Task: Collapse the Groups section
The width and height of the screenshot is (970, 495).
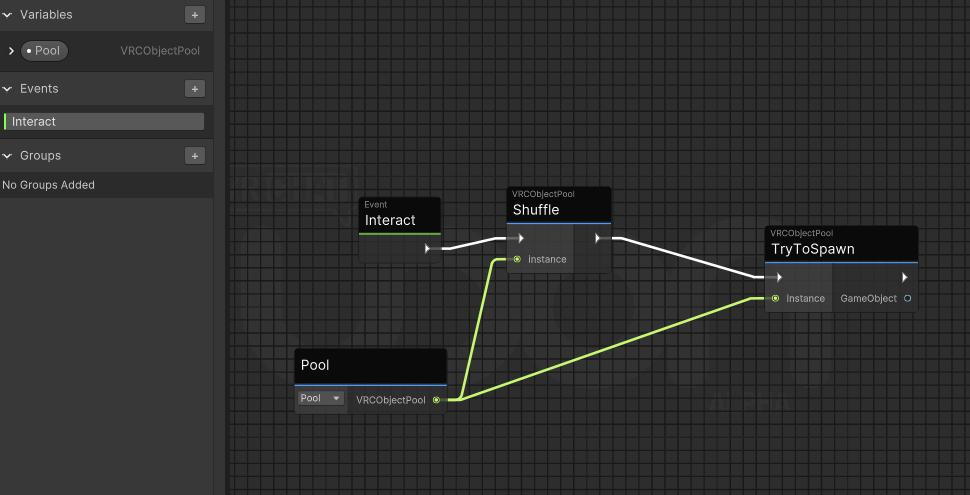Action: (7, 156)
